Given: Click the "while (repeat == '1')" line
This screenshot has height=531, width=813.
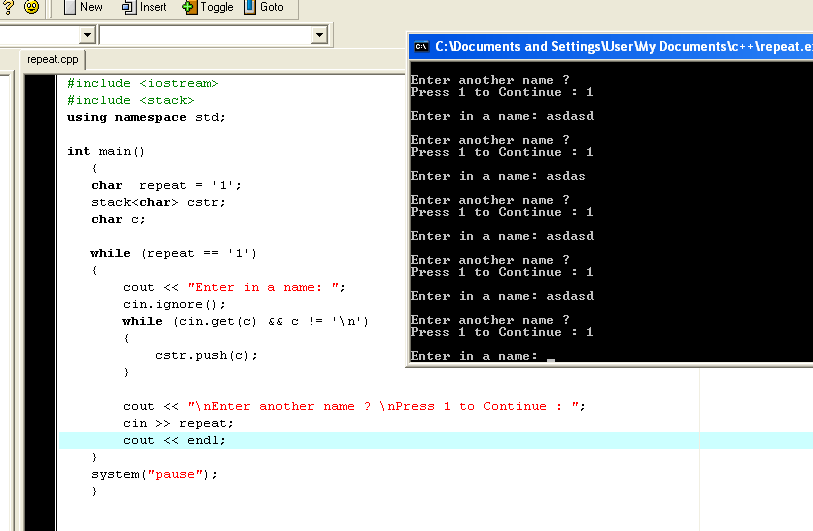Looking at the screenshot, I should [x=174, y=254].
